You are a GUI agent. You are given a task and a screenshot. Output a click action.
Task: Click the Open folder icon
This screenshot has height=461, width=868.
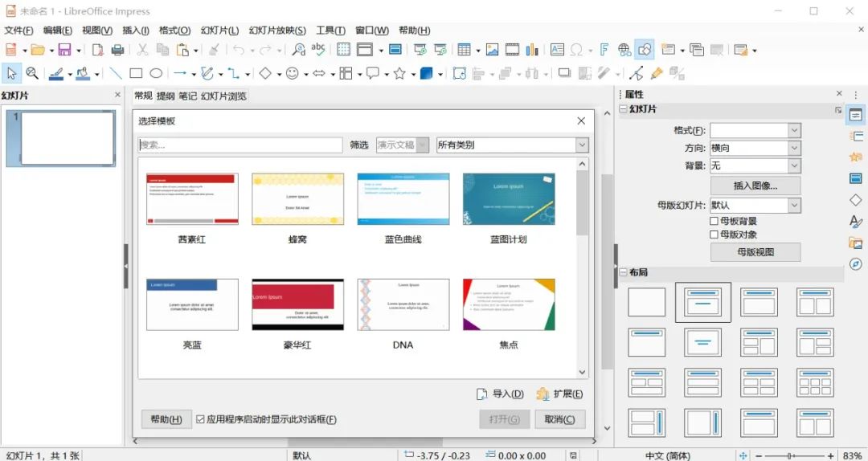coord(38,50)
